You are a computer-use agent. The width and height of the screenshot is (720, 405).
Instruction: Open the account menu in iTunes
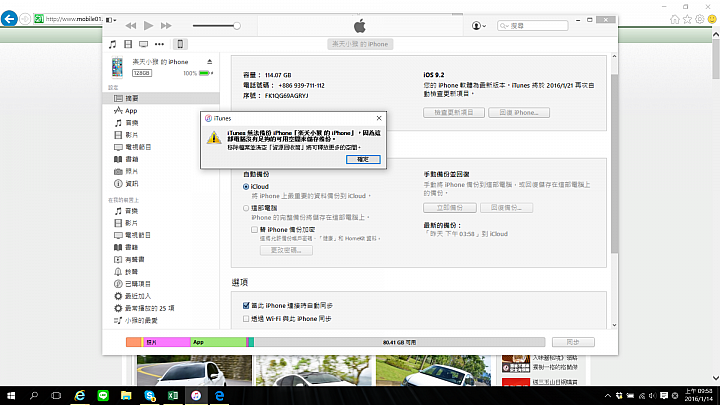[479, 26]
